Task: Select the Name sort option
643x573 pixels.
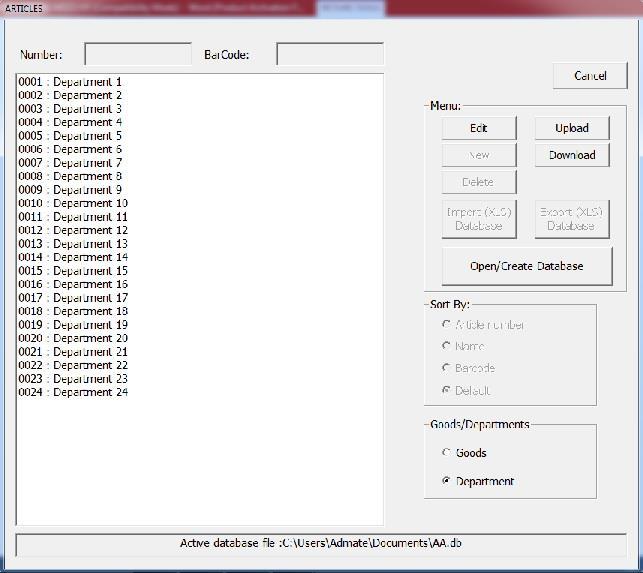Action: [x=463, y=347]
